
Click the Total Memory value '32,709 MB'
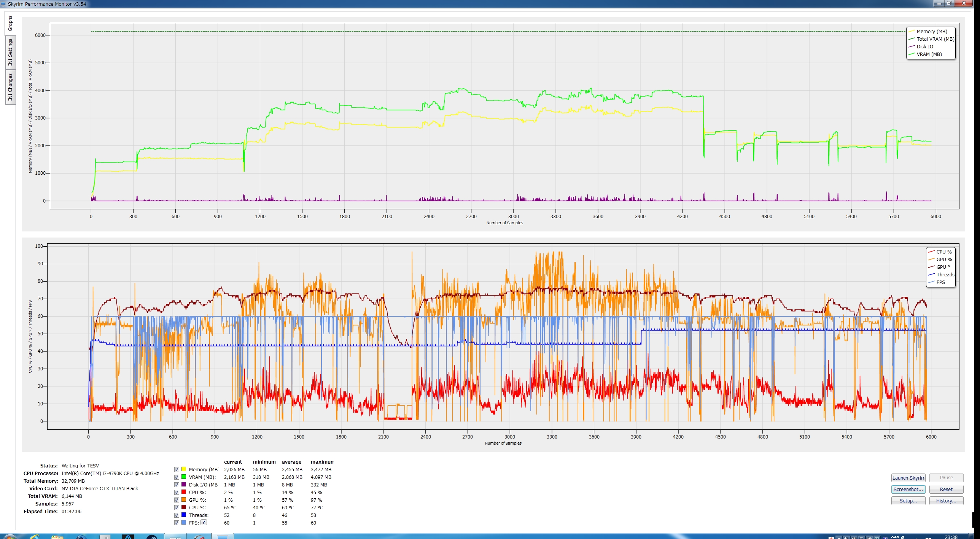[73, 481]
